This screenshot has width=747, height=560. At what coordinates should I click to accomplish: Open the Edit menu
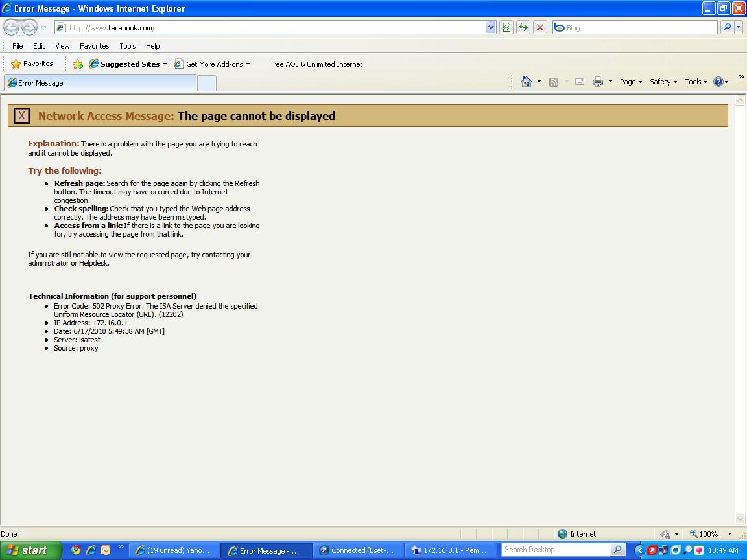[39, 46]
